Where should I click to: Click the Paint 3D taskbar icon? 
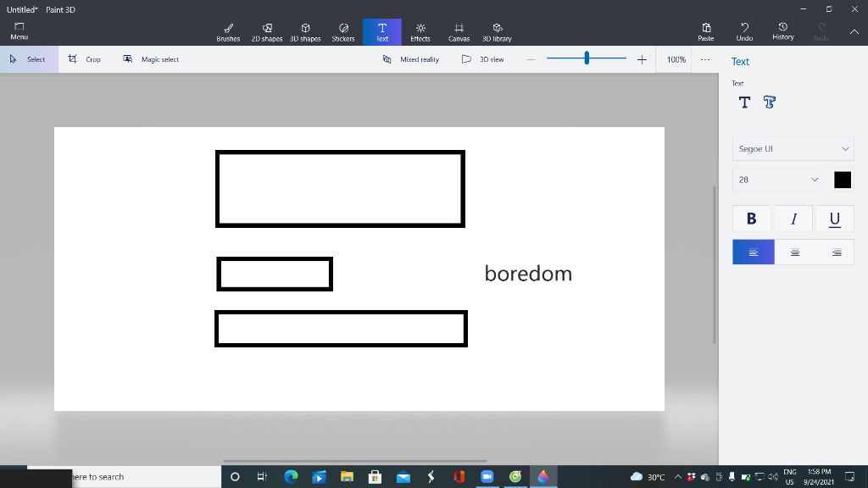click(x=543, y=476)
